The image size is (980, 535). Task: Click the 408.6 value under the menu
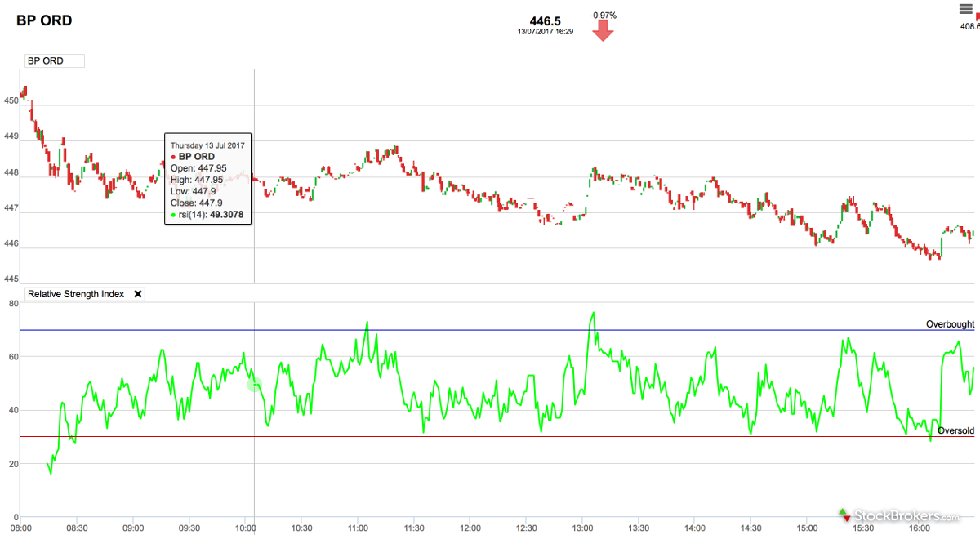(x=970, y=26)
